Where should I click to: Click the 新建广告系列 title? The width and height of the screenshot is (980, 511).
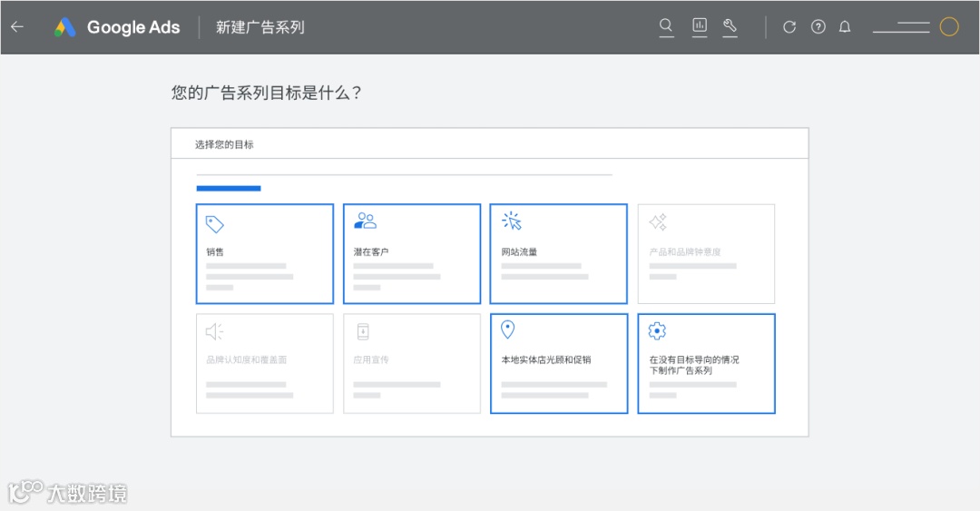[x=260, y=27]
